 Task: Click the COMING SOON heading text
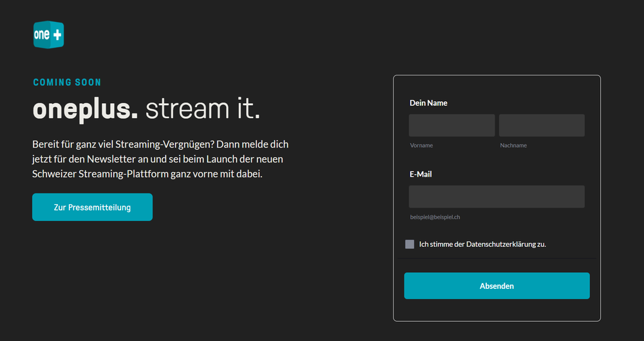click(67, 83)
